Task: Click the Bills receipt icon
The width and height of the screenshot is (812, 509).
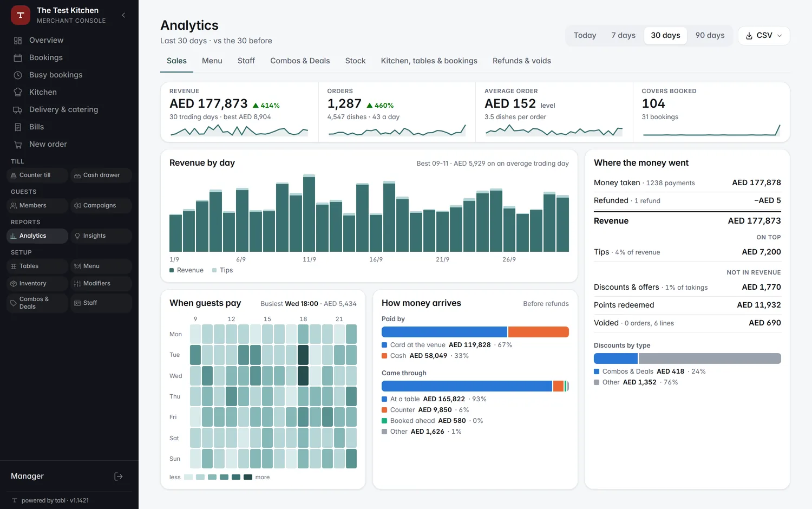Action: point(18,127)
